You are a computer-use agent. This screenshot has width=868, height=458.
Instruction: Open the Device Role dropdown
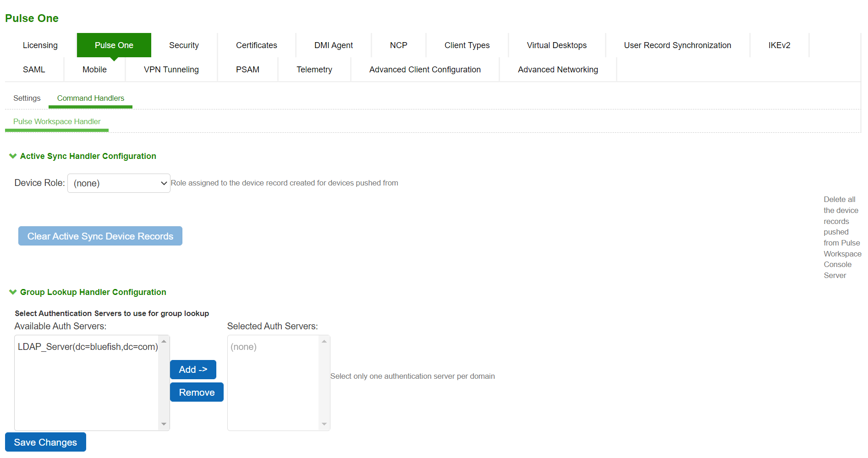119,183
